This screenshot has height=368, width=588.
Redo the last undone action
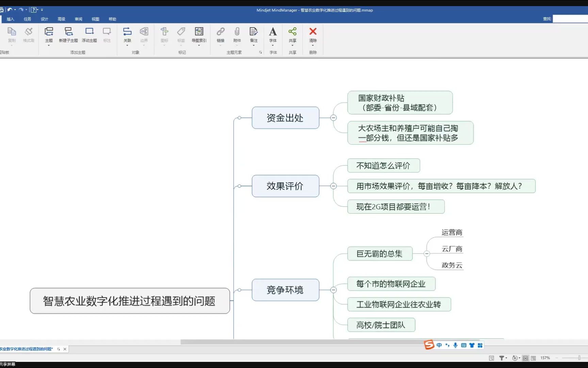(x=21, y=10)
